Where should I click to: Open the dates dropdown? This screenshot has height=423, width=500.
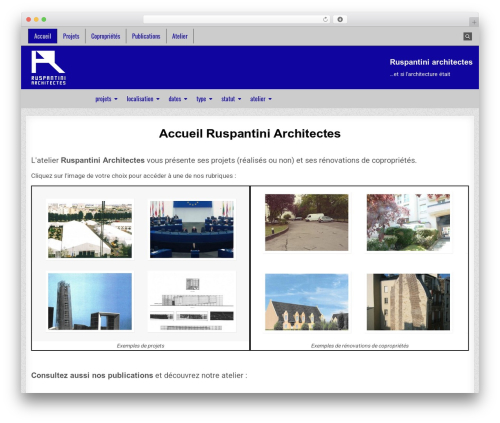178,99
